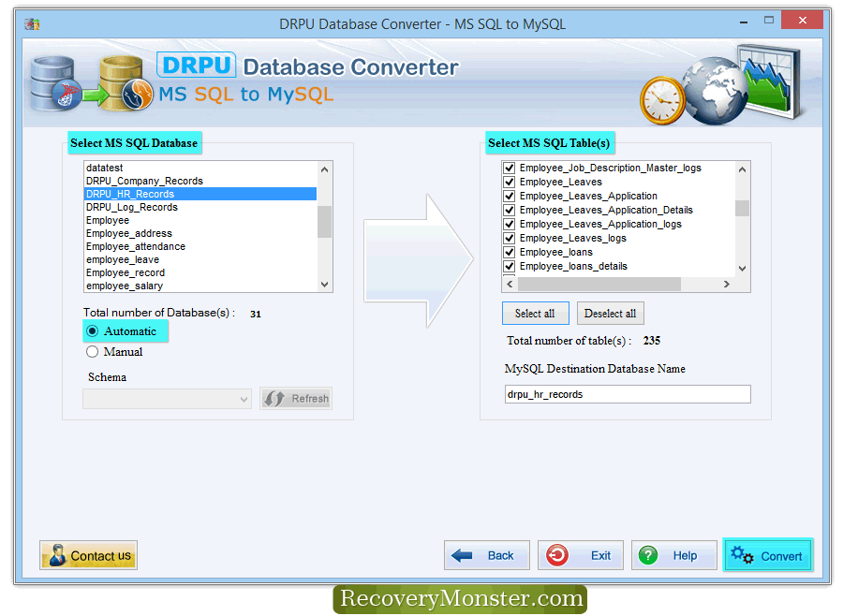
Task: Click the Refresh button
Action: [x=296, y=399]
